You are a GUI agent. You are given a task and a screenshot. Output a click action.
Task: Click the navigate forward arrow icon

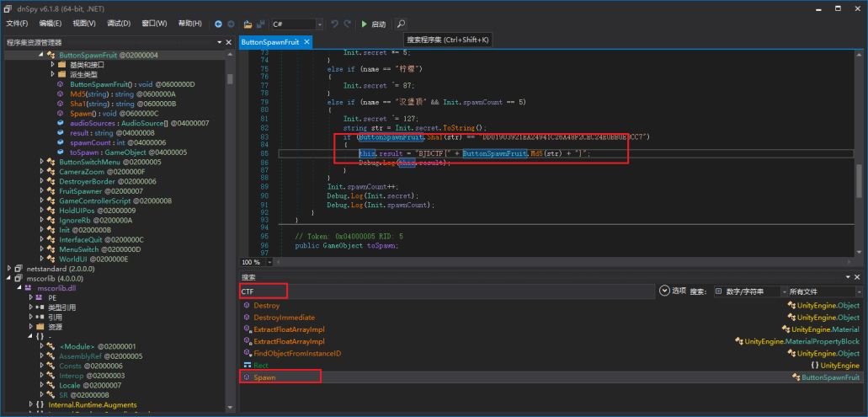click(x=231, y=24)
